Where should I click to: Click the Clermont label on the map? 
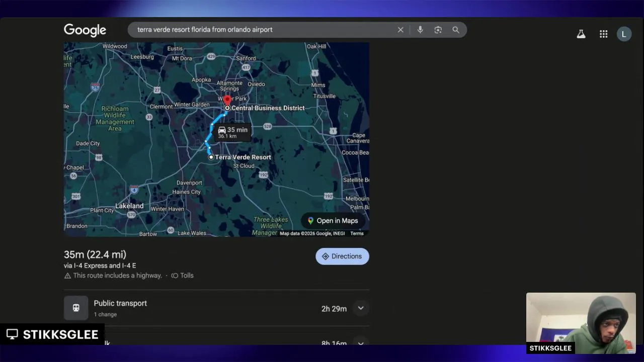click(x=161, y=107)
